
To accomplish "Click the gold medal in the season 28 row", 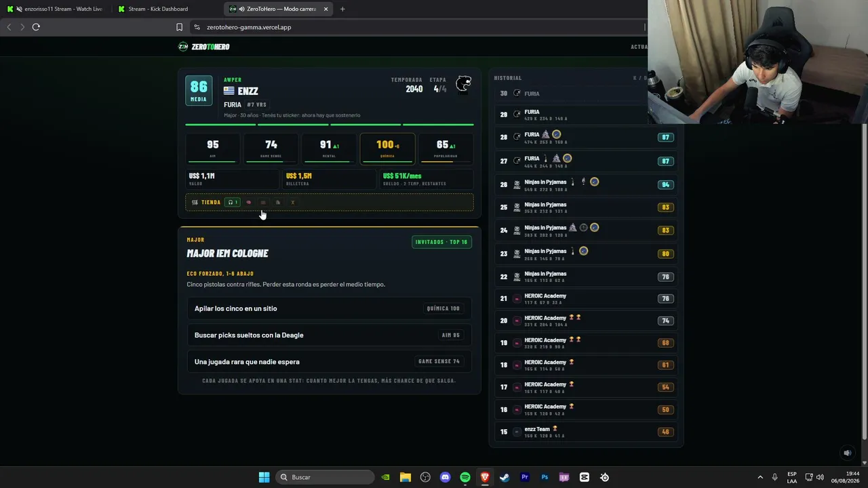I will coord(556,135).
